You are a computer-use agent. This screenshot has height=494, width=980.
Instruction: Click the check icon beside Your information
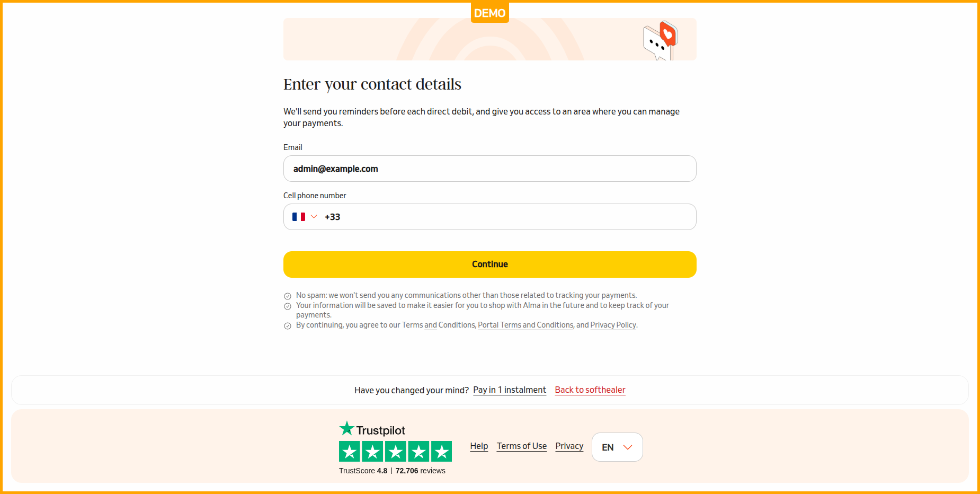[x=288, y=306]
